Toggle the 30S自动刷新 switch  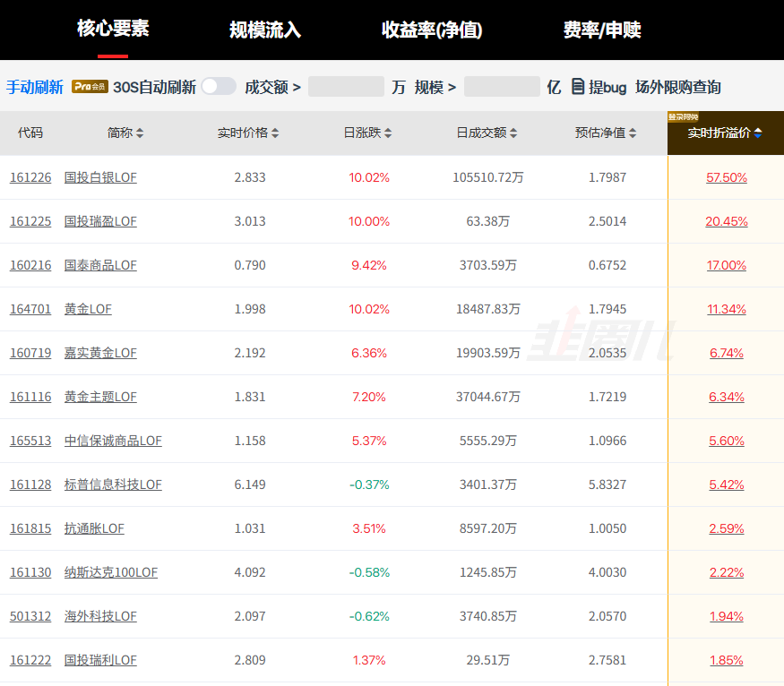click(219, 87)
